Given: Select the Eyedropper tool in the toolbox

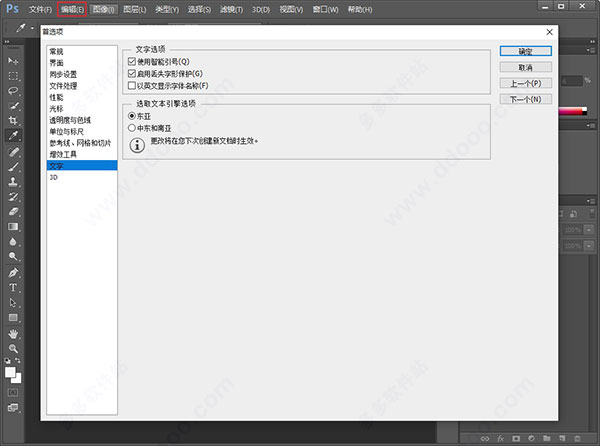Looking at the screenshot, I should [x=13, y=135].
